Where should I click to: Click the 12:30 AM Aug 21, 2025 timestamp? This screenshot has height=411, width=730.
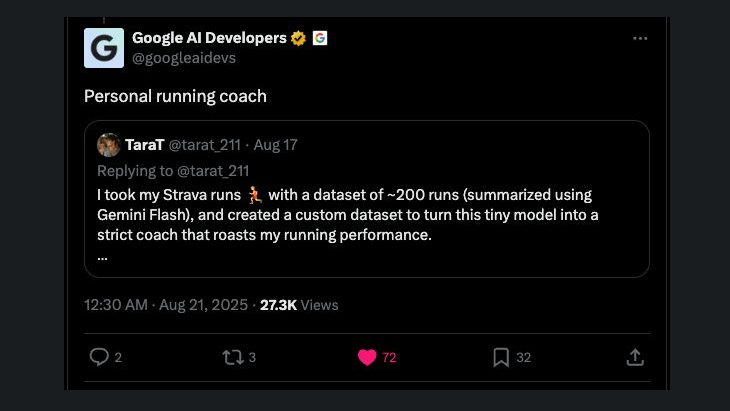pyautogui.click(x=166, y=305)
